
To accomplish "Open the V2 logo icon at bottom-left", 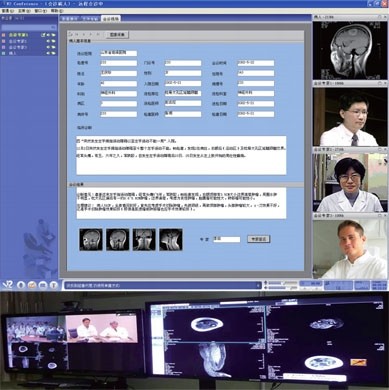I will [x=7, y=285].
